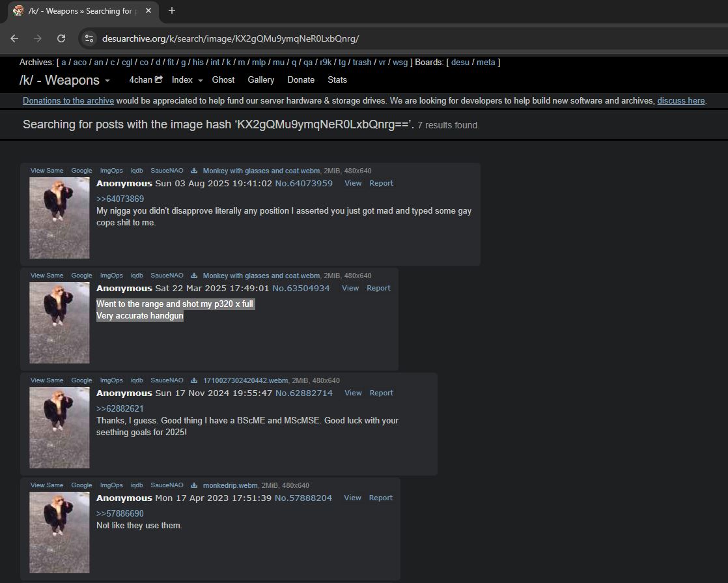View site information icon in address bar
Viewport: 728px width, 583px height.
pyautogui.click(x=89, y=38)
